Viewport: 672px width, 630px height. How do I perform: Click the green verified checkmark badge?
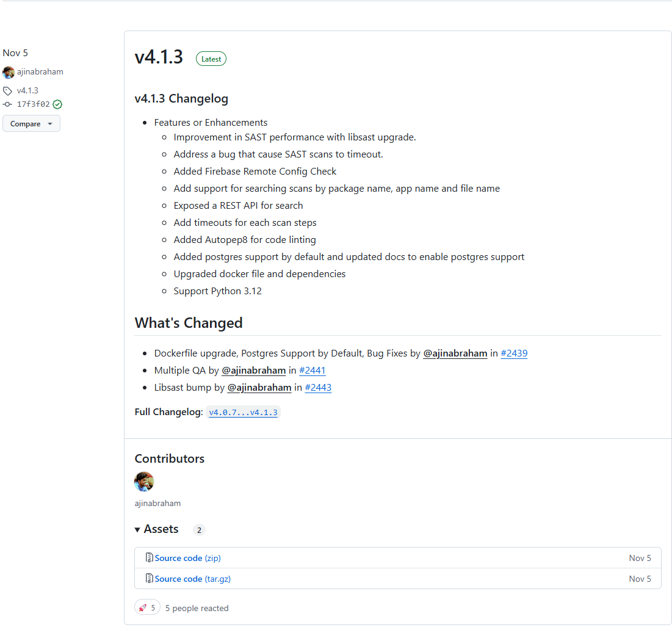click(x=57, y=104)
